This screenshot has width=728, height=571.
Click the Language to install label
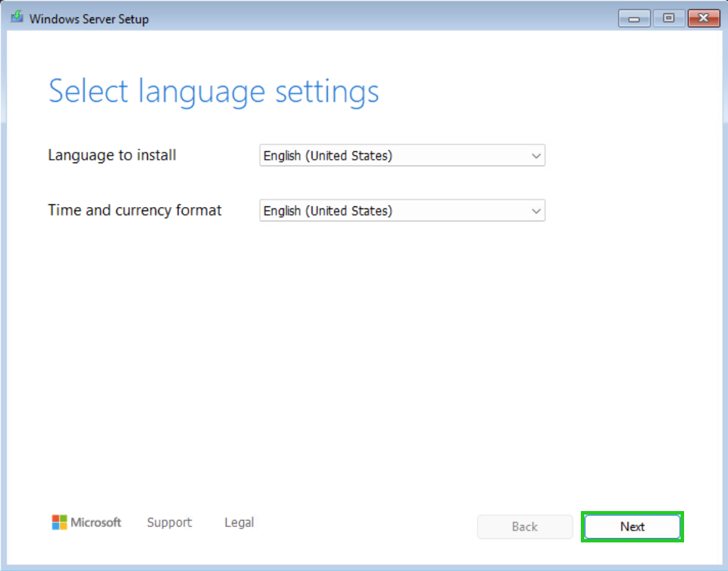[112, 155]
